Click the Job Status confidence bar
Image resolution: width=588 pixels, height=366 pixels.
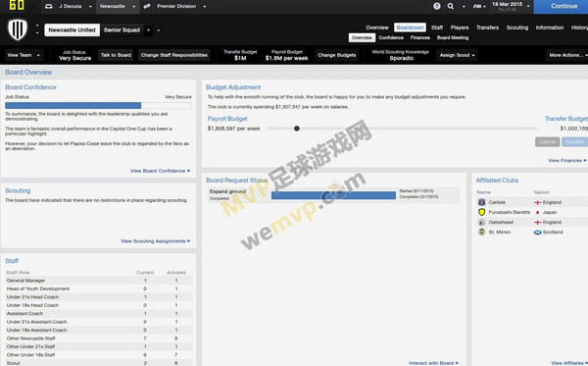(98, 106)
